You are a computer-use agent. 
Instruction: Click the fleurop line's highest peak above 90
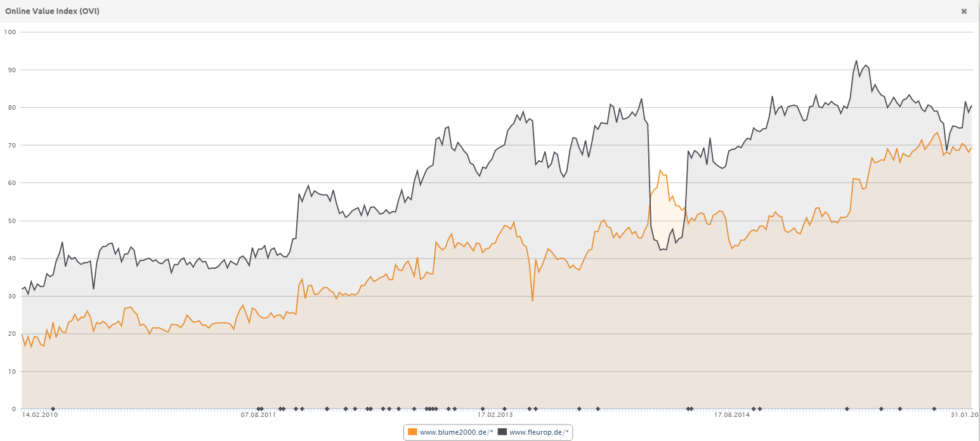(x=856, y=61)
